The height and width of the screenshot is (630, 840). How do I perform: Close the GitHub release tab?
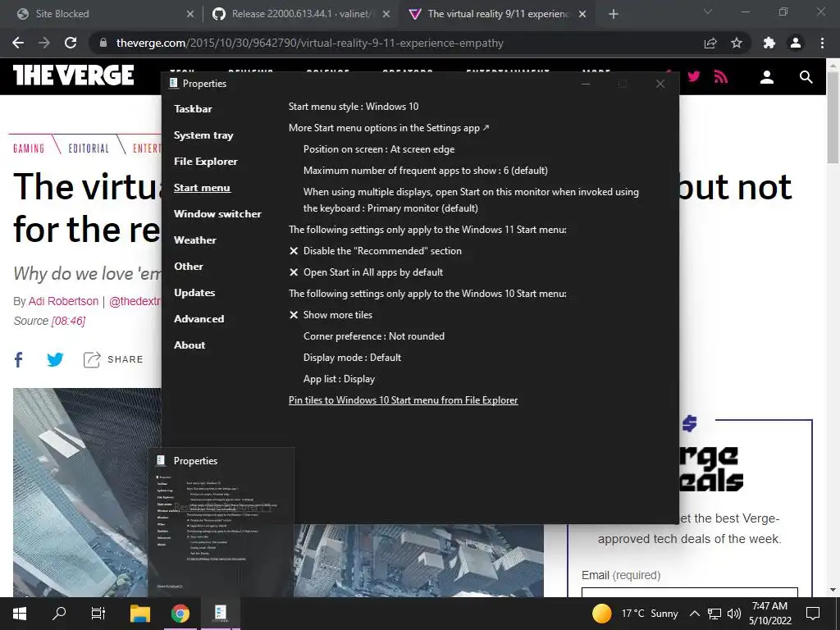click(386, 15)
